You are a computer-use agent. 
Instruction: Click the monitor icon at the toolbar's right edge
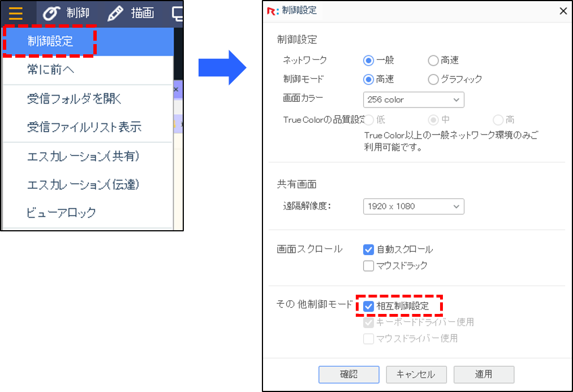[x=178, y=14]
